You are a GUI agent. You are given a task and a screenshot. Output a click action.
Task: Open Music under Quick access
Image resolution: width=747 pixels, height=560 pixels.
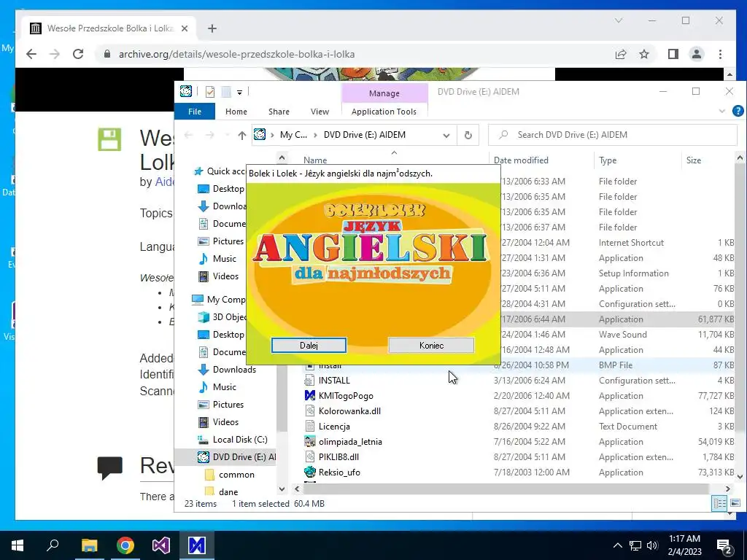pyautogui.click(x=224, y=259)
